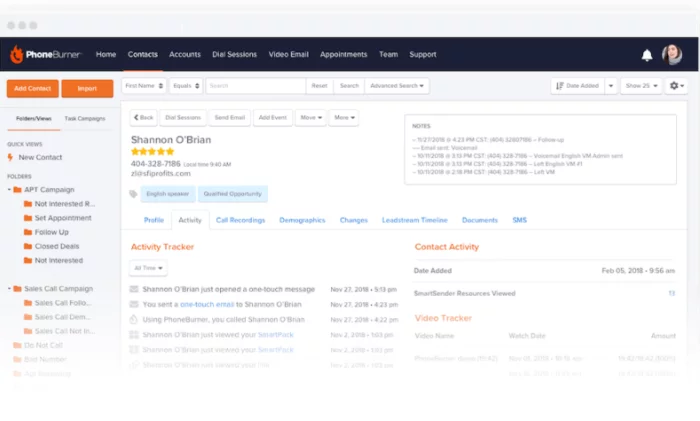Click the Date Added sort icon button
This screenshot has width=700, height=421.
[578, 86]
